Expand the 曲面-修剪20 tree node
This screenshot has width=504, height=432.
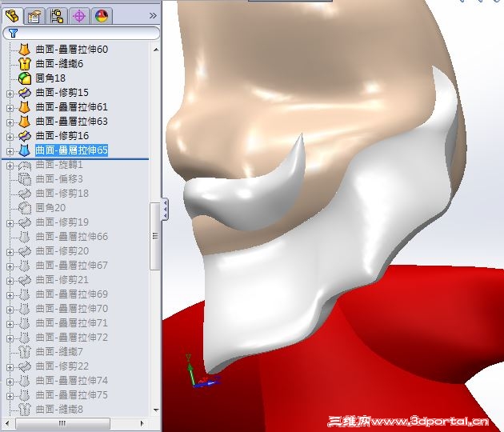tap(10, 252)
